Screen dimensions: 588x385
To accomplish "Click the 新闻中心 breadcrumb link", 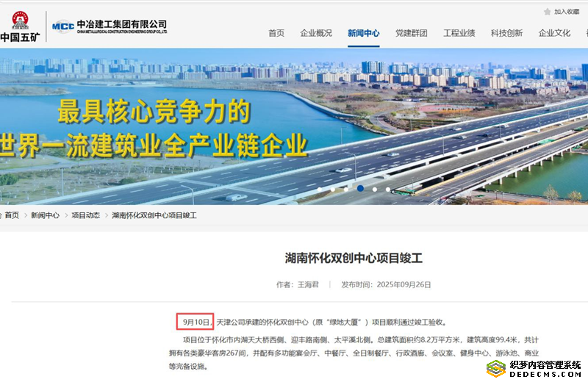I will click(x=45, y=215).
